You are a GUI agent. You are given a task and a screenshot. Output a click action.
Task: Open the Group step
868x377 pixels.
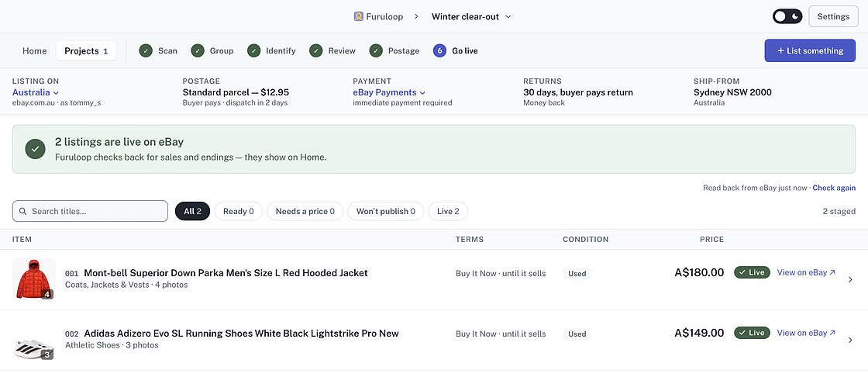point(212,51)
